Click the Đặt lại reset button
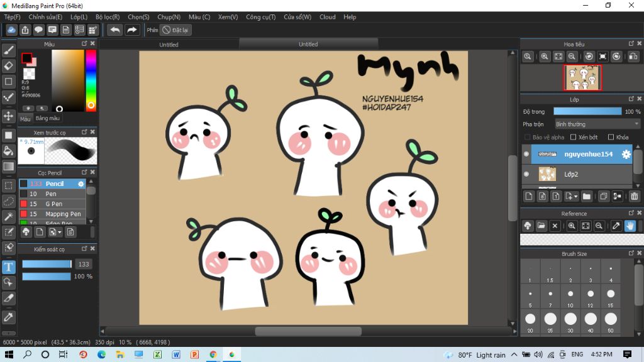 pos(176,30)
